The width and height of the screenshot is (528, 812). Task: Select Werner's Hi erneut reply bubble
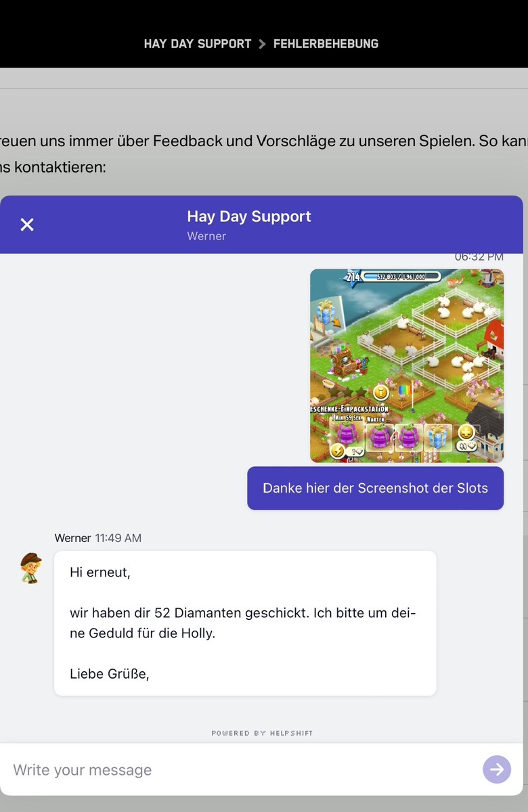(245, 623)
